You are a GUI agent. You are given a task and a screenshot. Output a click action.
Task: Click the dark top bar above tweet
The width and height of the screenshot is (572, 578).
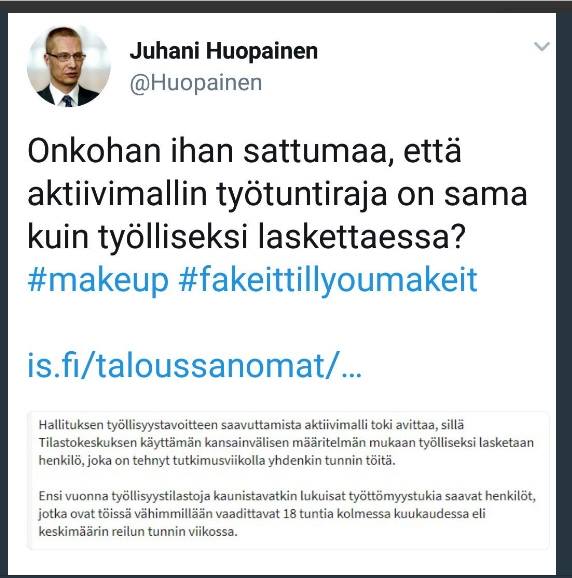click(x=286, y=6)
